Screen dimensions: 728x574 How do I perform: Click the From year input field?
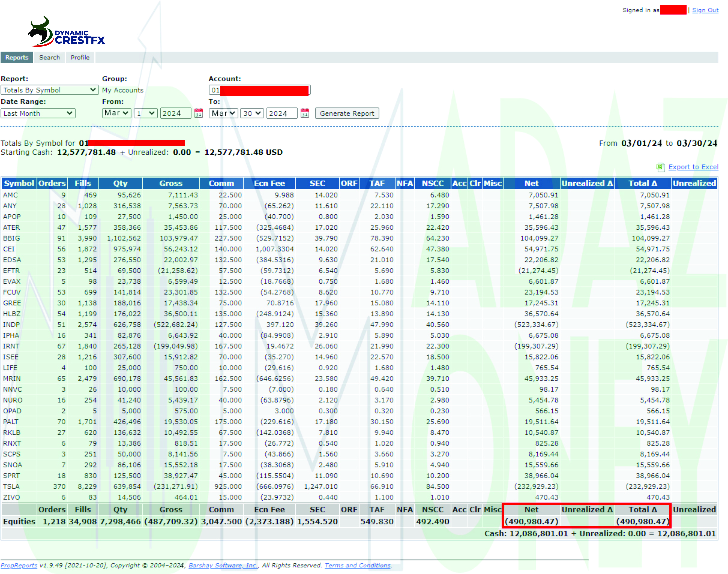pyautogui.click(x=176, y=113)
